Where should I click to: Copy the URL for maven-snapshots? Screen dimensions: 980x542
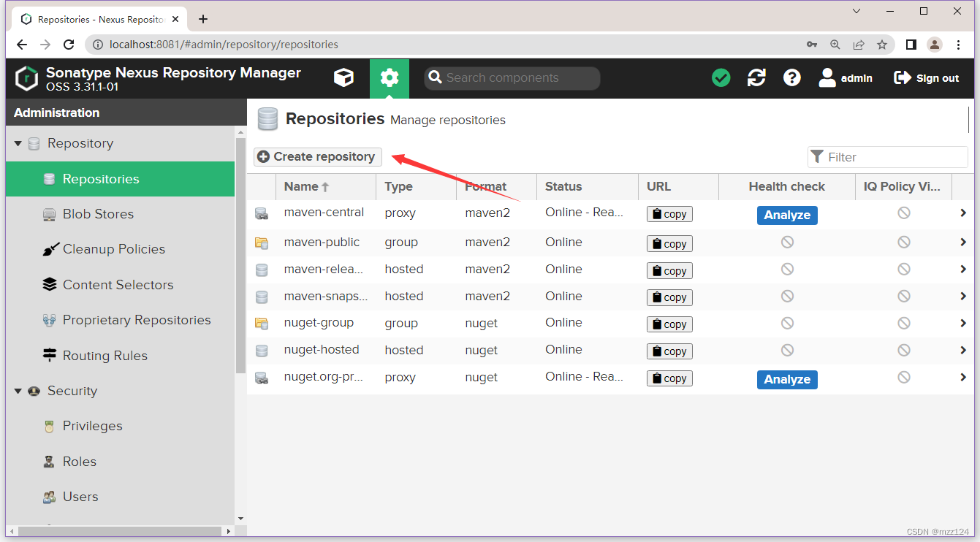click(x=669, y=297)
